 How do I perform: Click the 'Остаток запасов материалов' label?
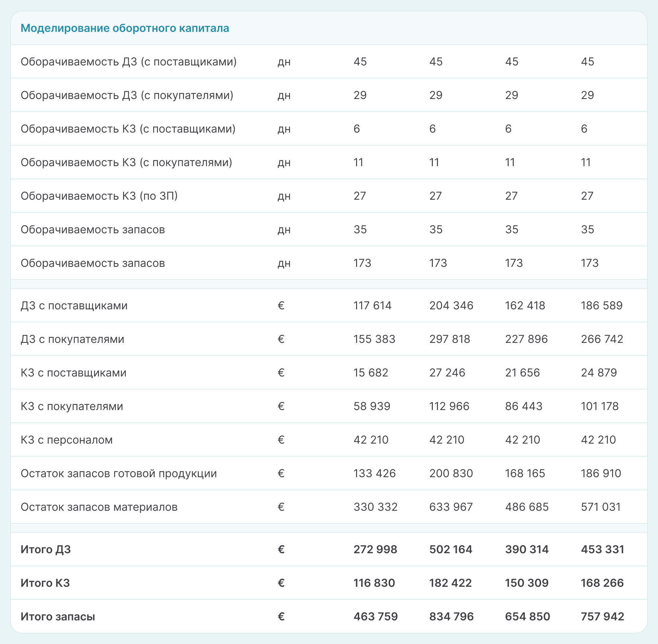[99, 507]
